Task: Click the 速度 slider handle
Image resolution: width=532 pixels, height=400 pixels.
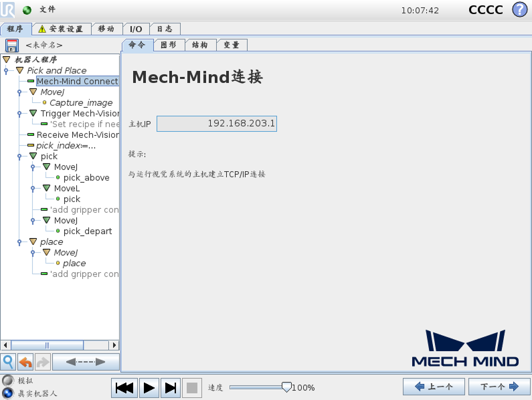Action: point(286,387)
